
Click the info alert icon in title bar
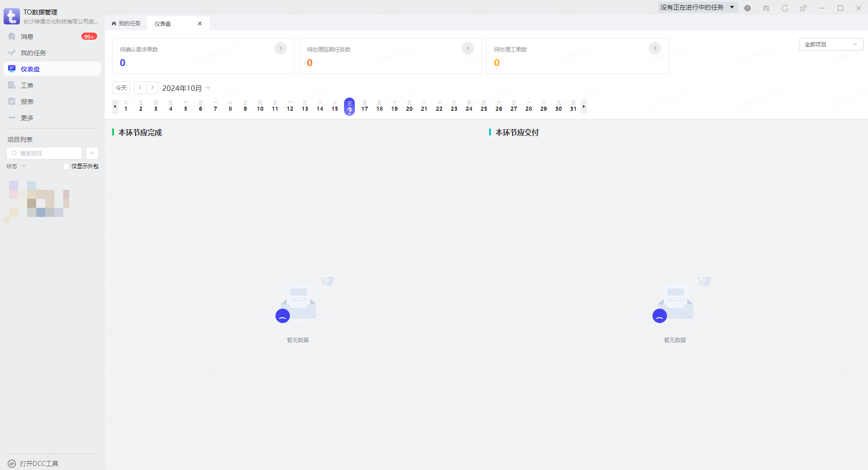tap(747, 8)
